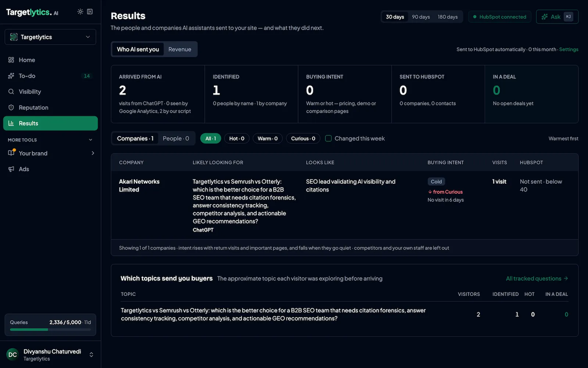Click the Cold buying intent badge
The height and width of the screenshot is (368, 588).
coord(436,181)
